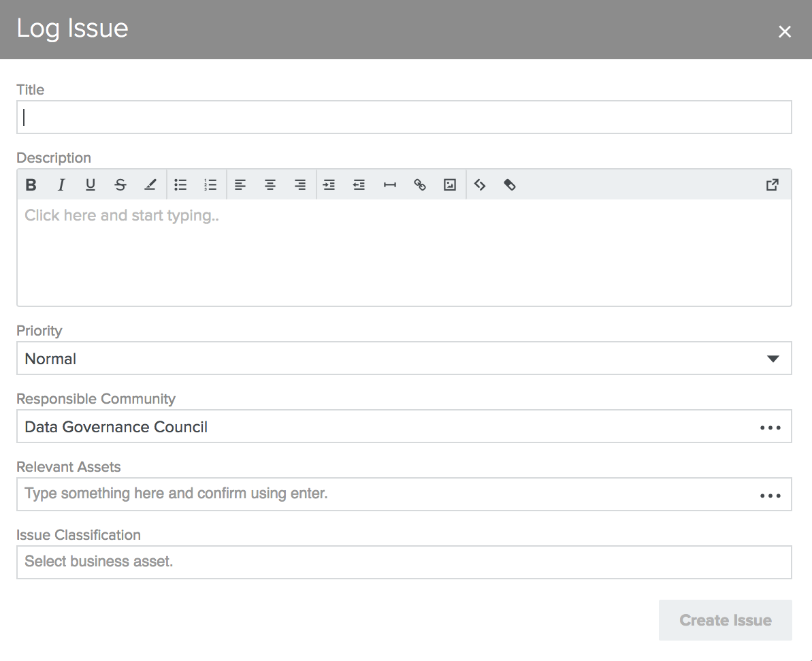This screenshot has width=812, height=661.
Task: Apply center alignment in the description toolbar
Action: (x=270, y=184)
